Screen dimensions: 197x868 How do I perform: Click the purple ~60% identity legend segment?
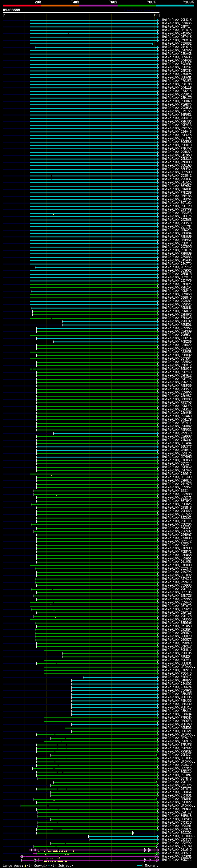pos(99,6)
